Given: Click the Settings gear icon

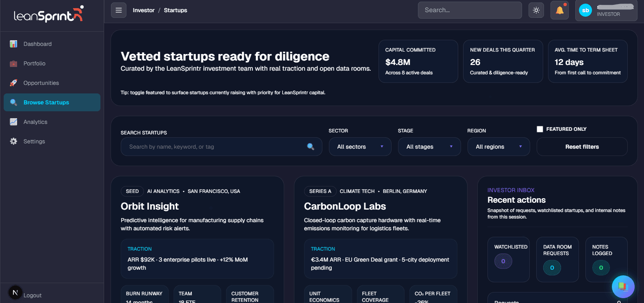Looking at the screenshot, I should coord(13,141).
